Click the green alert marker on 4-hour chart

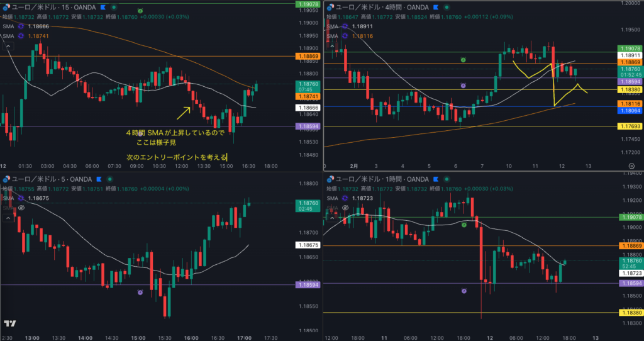464,59
